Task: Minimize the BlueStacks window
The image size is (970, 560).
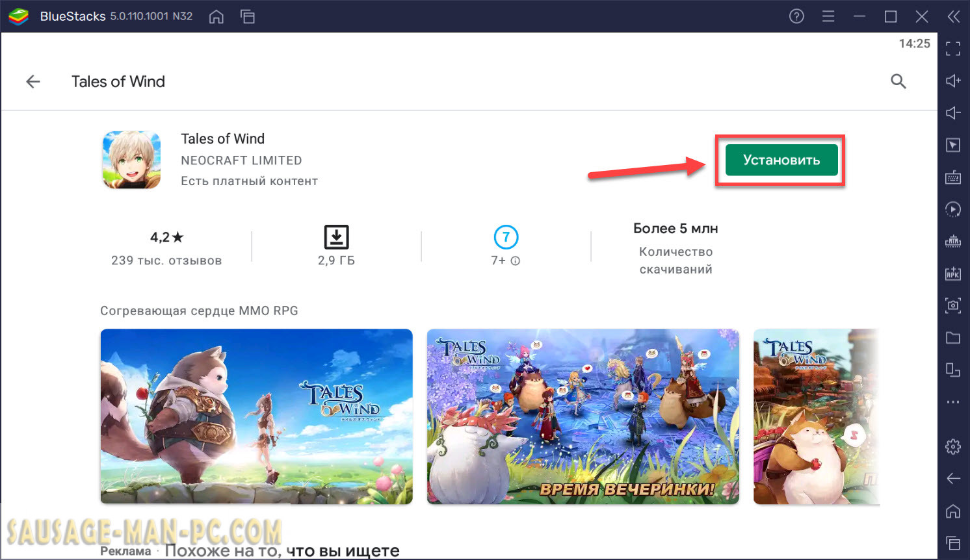Action: point(859,16)
